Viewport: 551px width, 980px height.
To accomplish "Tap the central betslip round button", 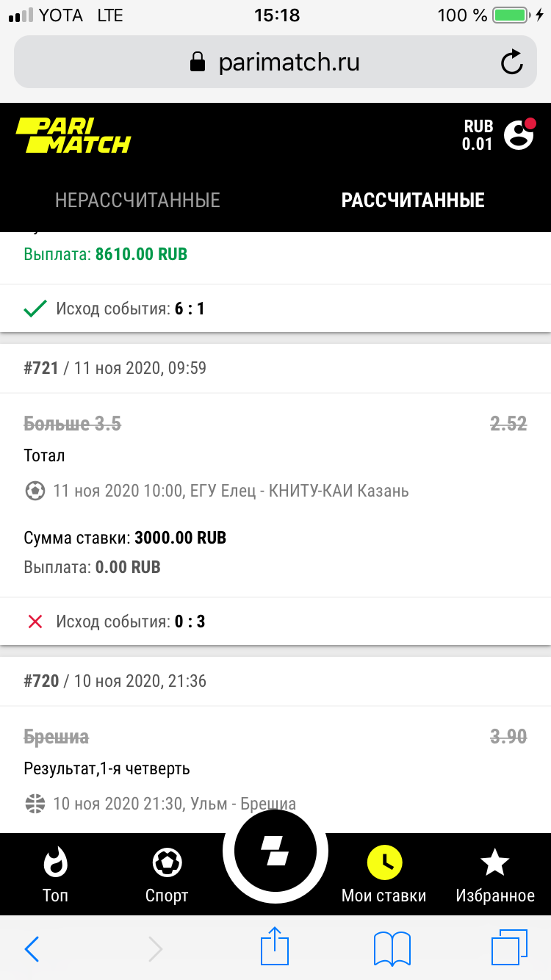I will pyautogui.click(x=275, y=852).
